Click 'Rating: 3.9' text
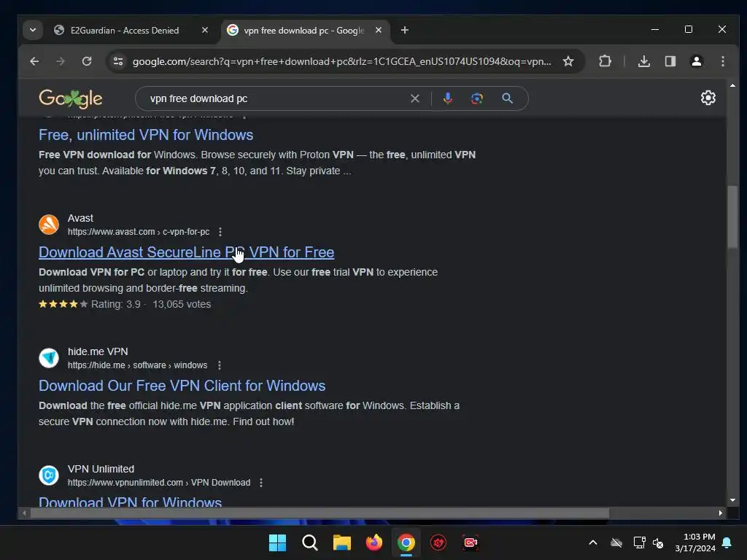 pyautogui.click(x=116, y=304)
